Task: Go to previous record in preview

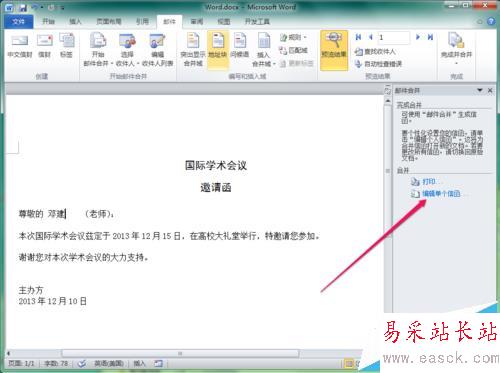Action: coord(370,37)
